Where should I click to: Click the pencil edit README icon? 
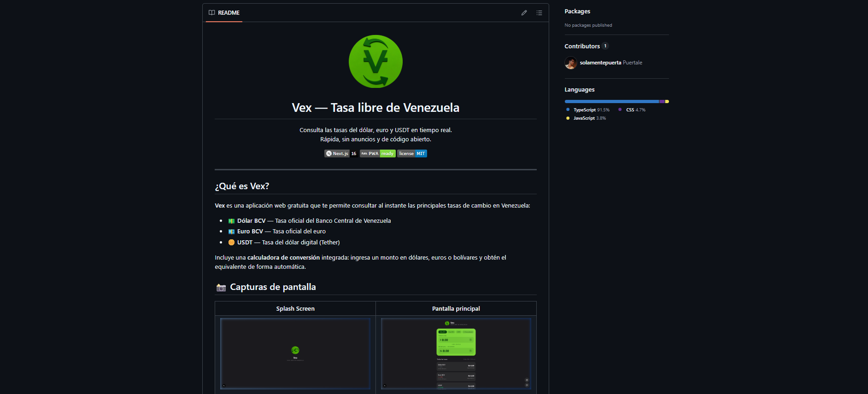tap(524, 13)
